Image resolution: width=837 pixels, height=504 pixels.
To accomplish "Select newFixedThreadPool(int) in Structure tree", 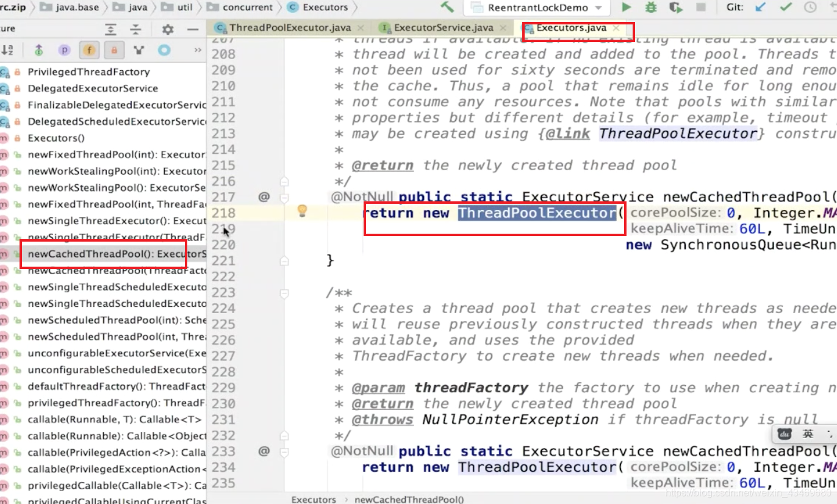I will 116,154.
